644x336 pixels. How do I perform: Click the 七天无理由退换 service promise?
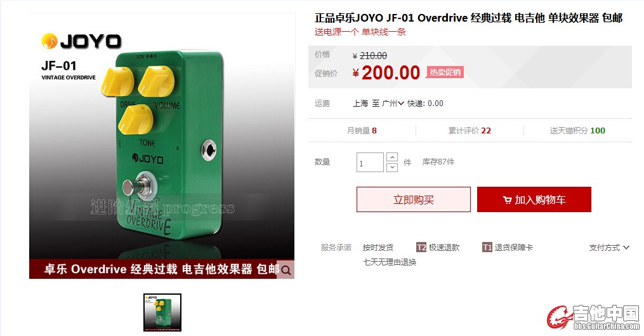click(390, 262)
